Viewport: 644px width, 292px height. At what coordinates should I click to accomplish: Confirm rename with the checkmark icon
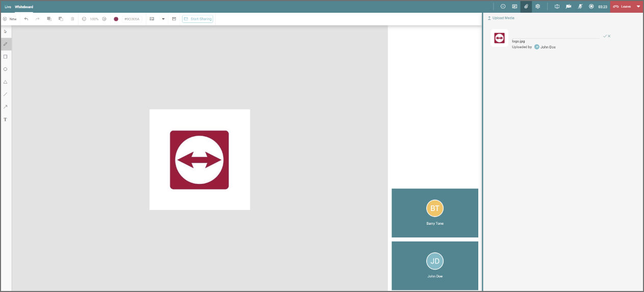[605, 36]
